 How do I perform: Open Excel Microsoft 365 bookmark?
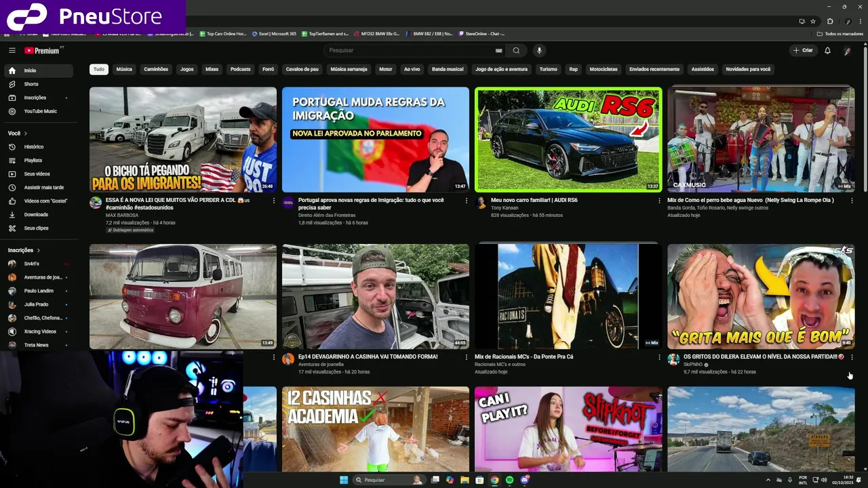(x=274, y=33)
